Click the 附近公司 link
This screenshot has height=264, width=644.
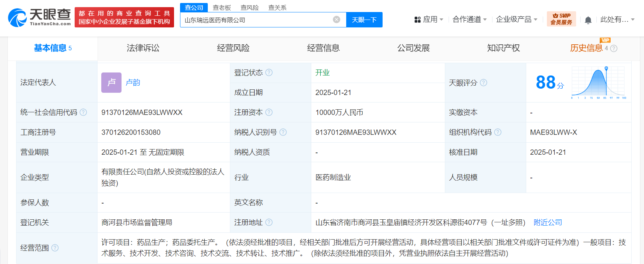[548, 222]
